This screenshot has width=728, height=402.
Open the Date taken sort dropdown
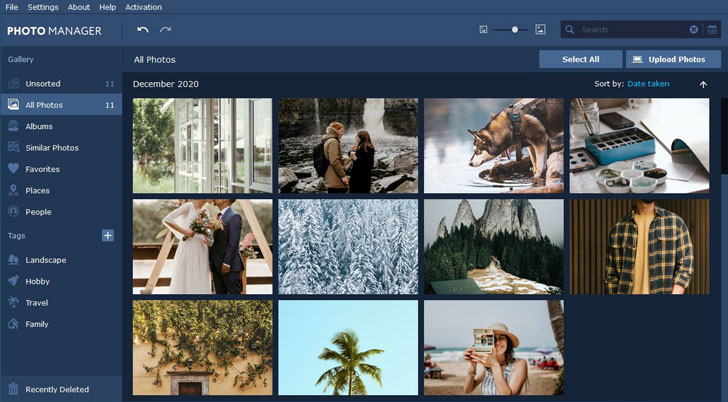tap(648, 84)
